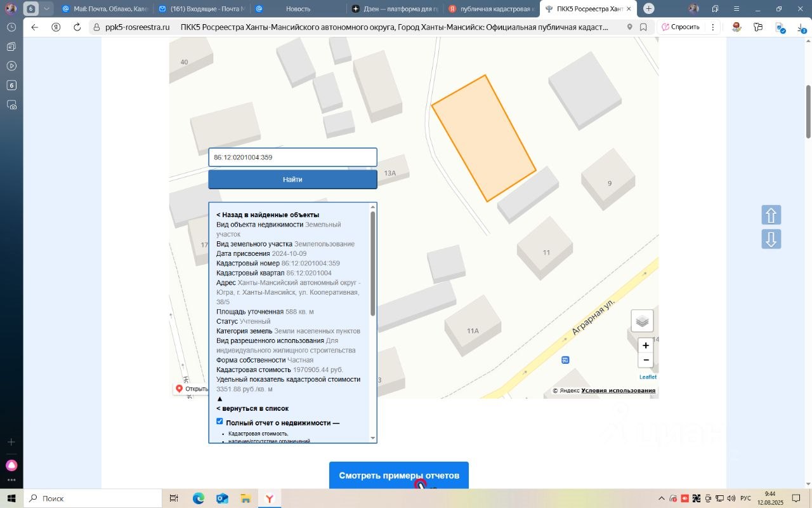This screenshot has height=508, width=812.
Task: Open the map layers switcher
Action: point(643,321)
